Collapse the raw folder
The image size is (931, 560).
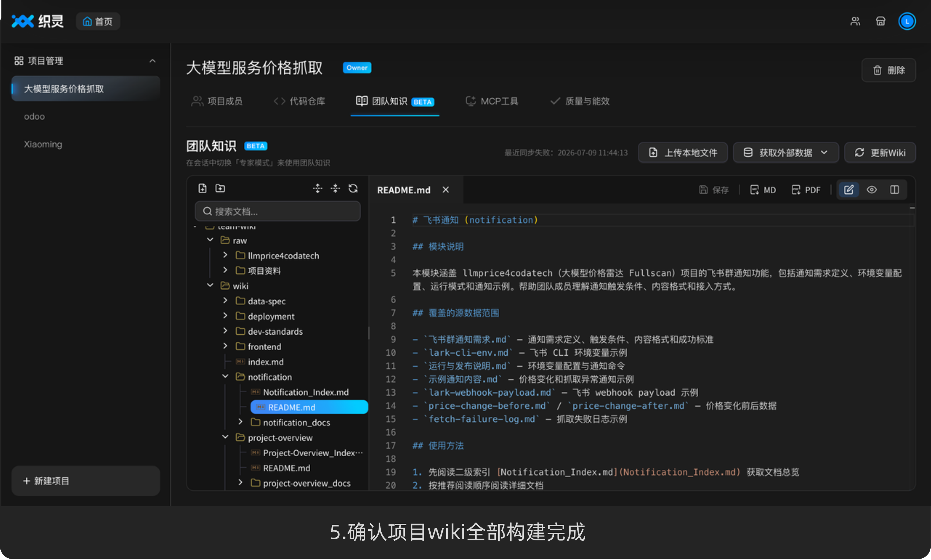click(x=210, y=240)
